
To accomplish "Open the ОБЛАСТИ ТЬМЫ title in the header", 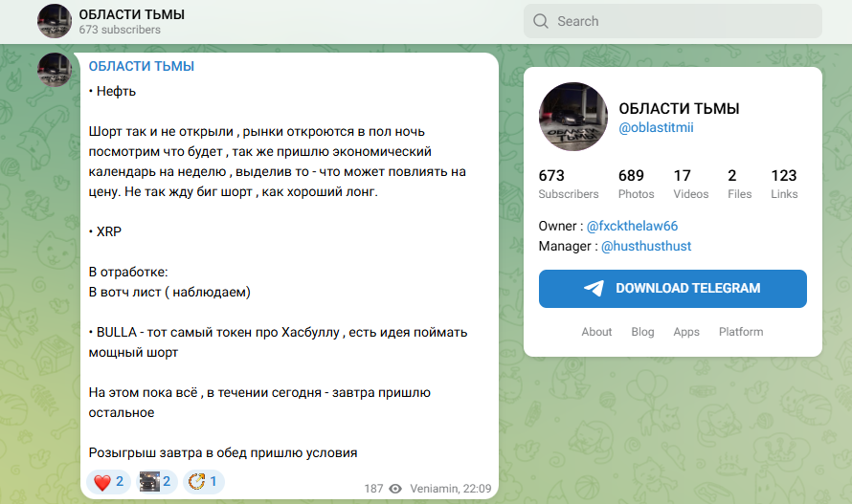I will (131, 14).
